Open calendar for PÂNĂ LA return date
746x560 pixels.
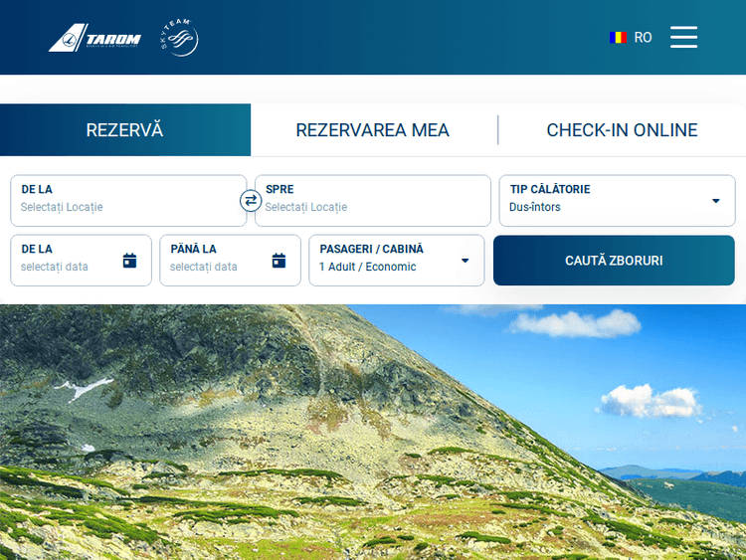click(x=279, y=261)
